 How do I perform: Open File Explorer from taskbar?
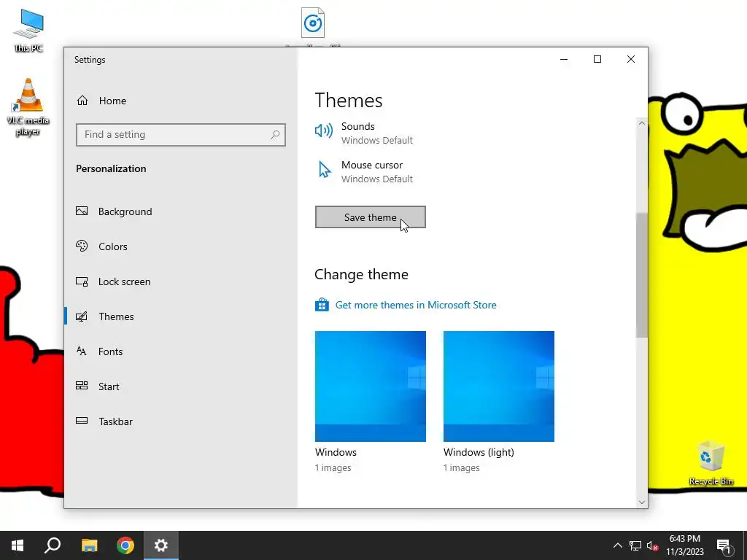(89, 545)
